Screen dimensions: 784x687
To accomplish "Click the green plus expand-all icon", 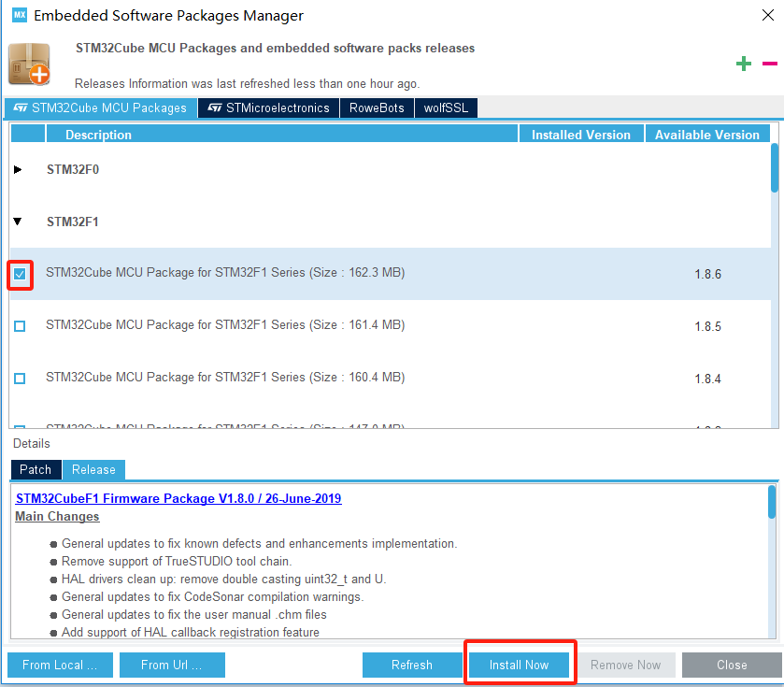I will 744,64.
